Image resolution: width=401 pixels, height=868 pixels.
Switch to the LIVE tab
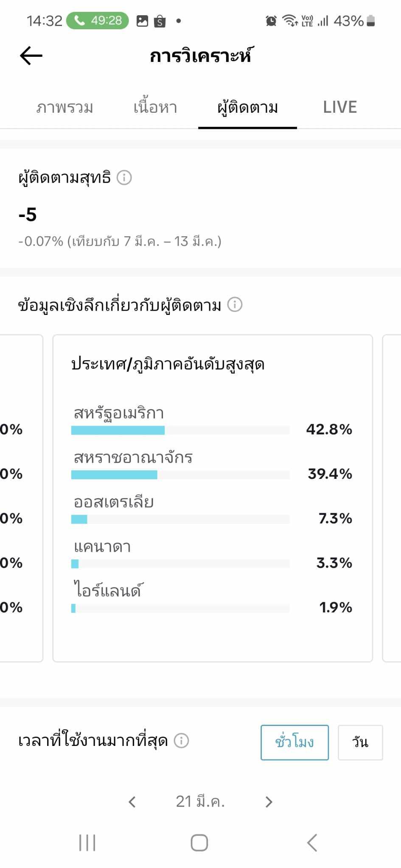[340, 107]
